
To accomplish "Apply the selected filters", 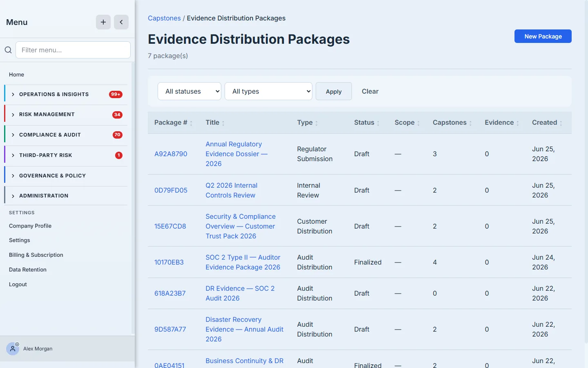I will tap(334, 91).
